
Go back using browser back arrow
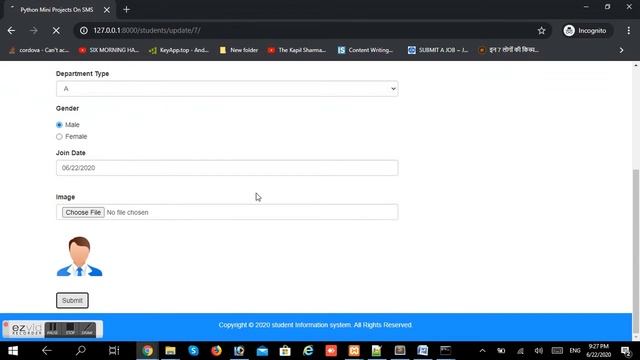pos(11,31)
